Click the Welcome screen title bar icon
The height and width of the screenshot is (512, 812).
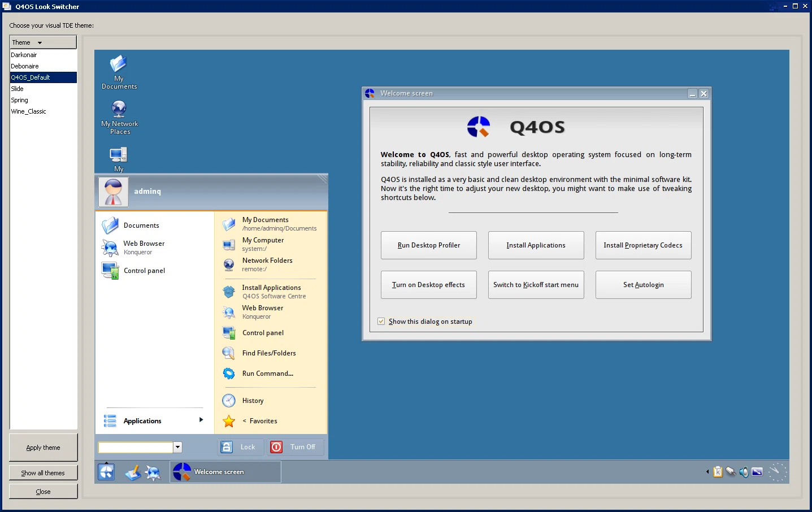[x=370, y=93]
